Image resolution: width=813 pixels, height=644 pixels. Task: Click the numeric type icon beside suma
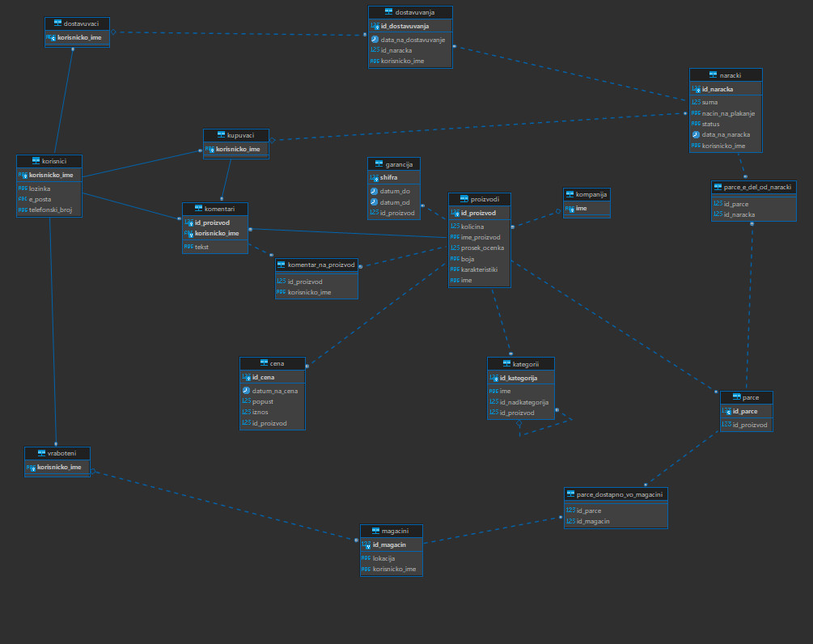click(696, 103)
